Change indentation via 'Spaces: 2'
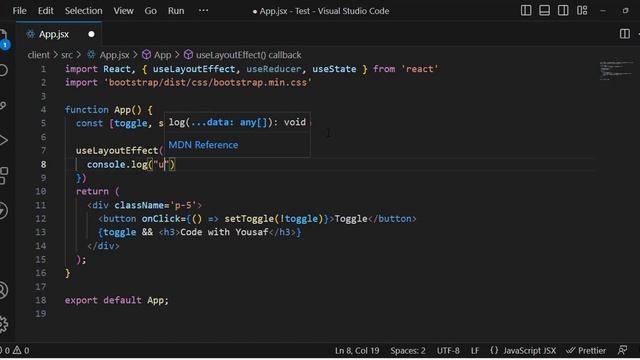This screenshot has width=640, height=360. pyautogui.click(x=407, y=351)
